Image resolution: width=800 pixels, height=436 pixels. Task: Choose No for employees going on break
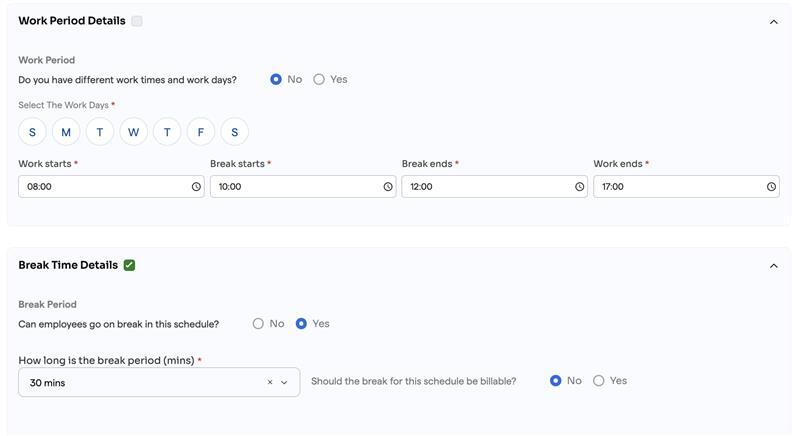(x=258, y=324)
